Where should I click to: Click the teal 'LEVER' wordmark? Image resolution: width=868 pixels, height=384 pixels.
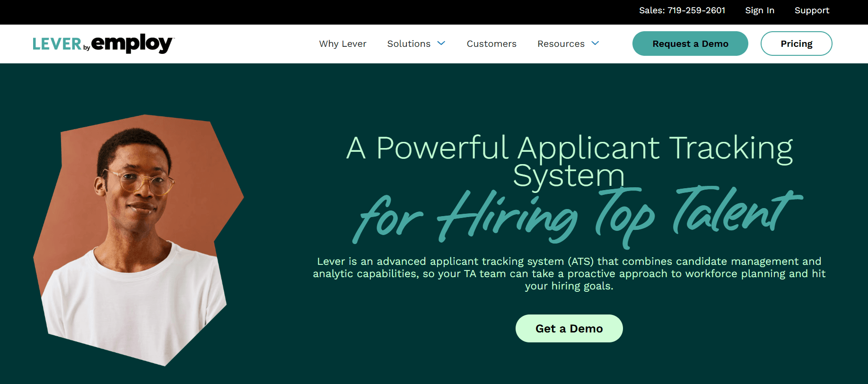click(x=57, y=44)
